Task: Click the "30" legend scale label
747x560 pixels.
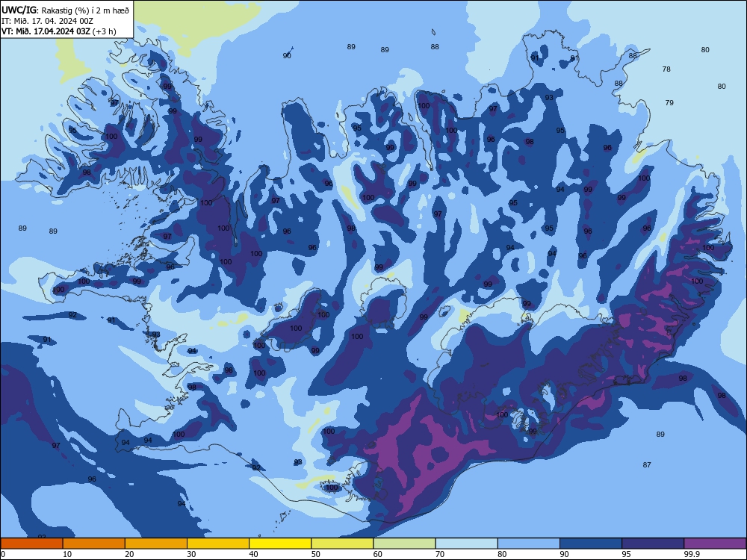Action: [x=191, y=554]
